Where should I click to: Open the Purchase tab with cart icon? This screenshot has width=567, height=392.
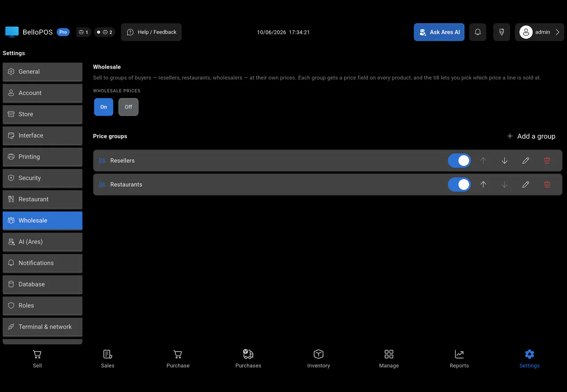coord(178,359)
